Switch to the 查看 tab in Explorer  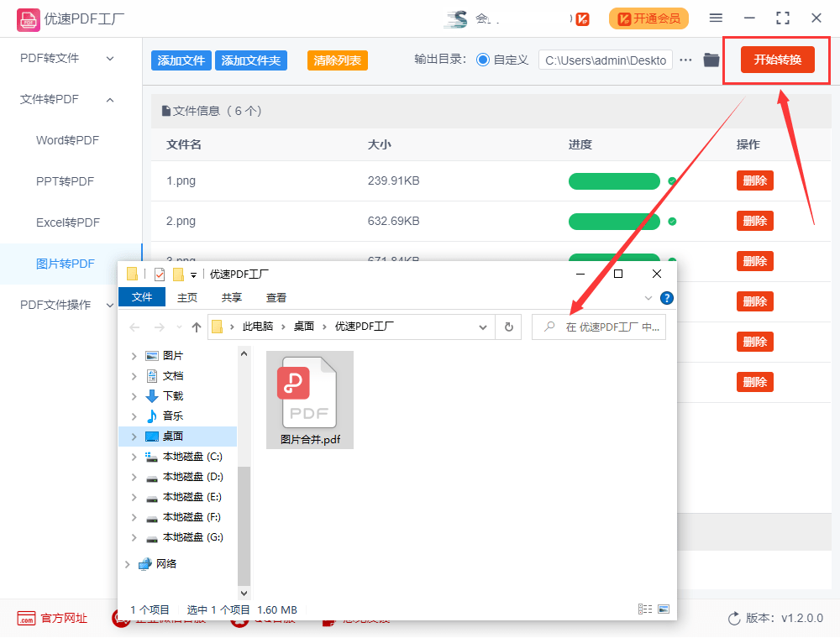pyautogui.click(x=276, y=296)
